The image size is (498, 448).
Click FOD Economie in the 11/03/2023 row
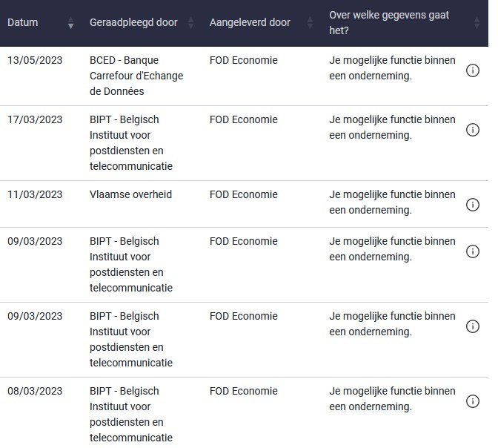pyautogui.click(x=243, y=194)
